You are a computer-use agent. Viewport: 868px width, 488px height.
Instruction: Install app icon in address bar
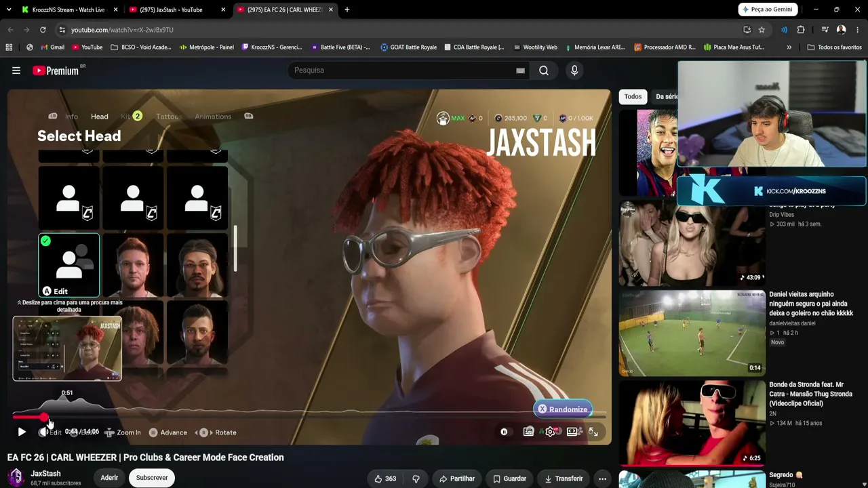coord(747,30)
